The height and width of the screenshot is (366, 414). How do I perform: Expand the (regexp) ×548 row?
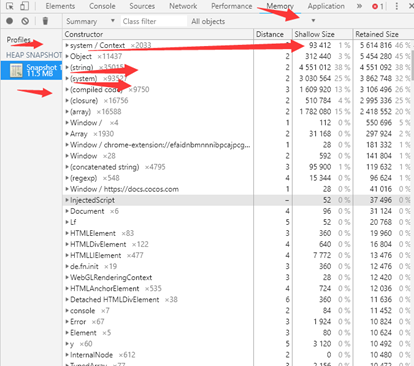click(x=67, y=178)
